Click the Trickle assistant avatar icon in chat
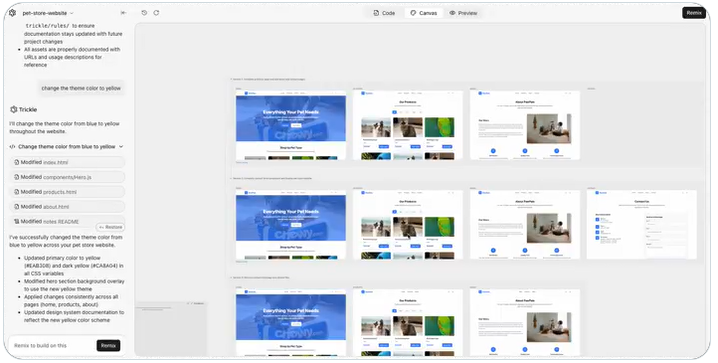 point(14,109)
